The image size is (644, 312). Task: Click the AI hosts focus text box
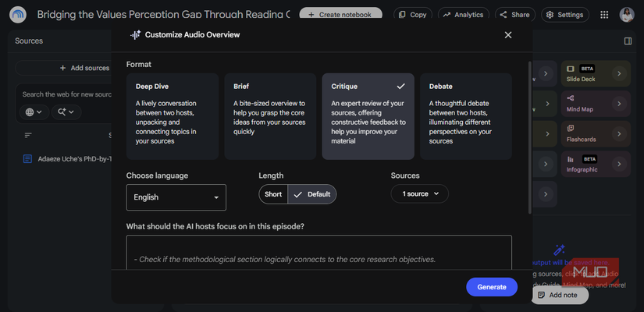coord(319,253)
